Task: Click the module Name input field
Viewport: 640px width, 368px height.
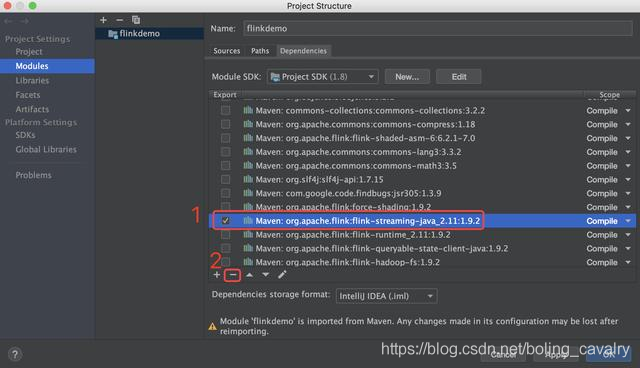Action: click(438, 29)
